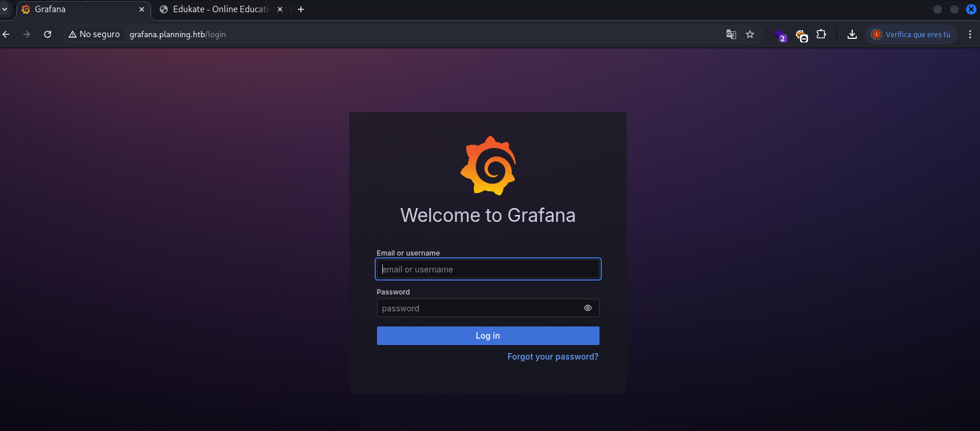Click "Forgot your password?" link
This screenshot has height=431, width=980.
tap(552, 357)
